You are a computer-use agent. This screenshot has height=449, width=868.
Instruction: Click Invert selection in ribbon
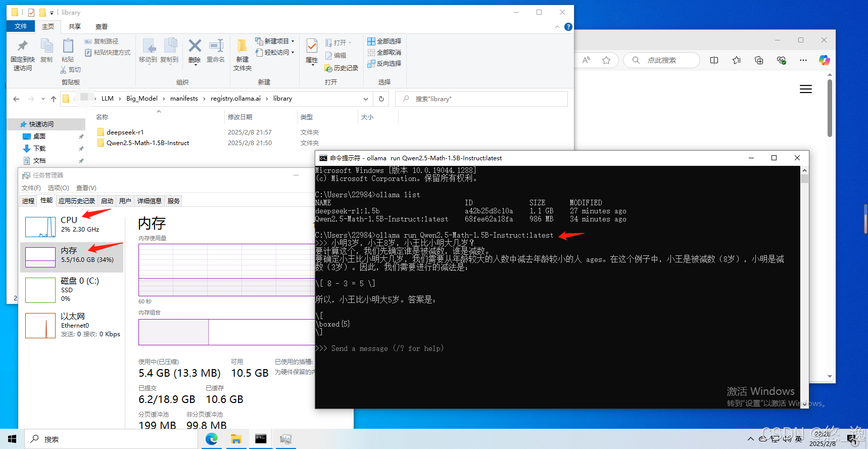click(384, 64)
